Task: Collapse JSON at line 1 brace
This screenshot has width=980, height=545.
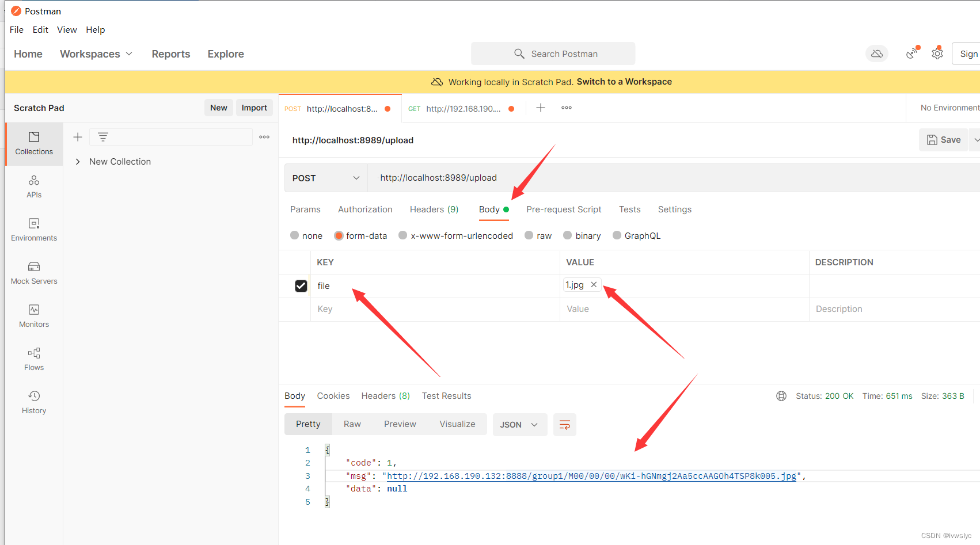Action: [x=327, y=450]
